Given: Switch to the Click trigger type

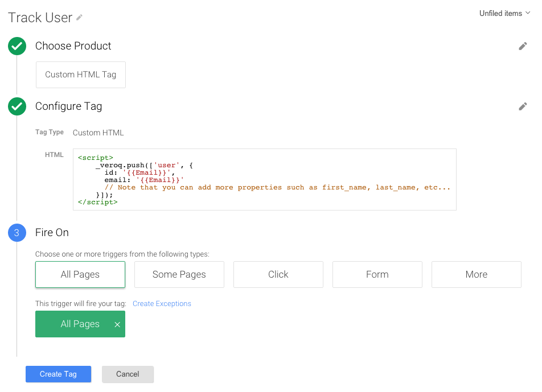Looking at the screenshot, I should pos(278,274).
